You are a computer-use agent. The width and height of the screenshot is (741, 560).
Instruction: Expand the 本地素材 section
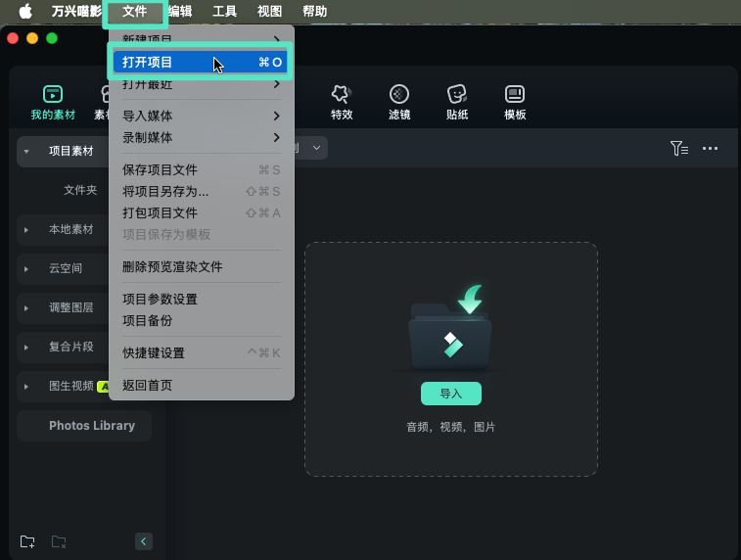point(26,230)
